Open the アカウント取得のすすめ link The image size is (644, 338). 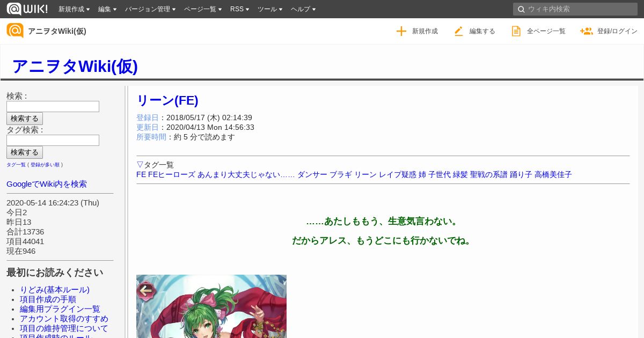64,319
